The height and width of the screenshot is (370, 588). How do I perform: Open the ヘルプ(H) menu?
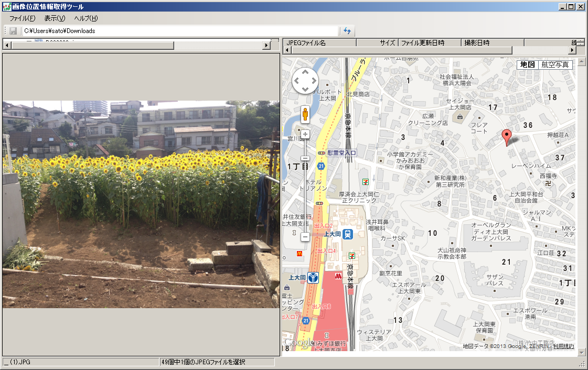pos(86,18)
